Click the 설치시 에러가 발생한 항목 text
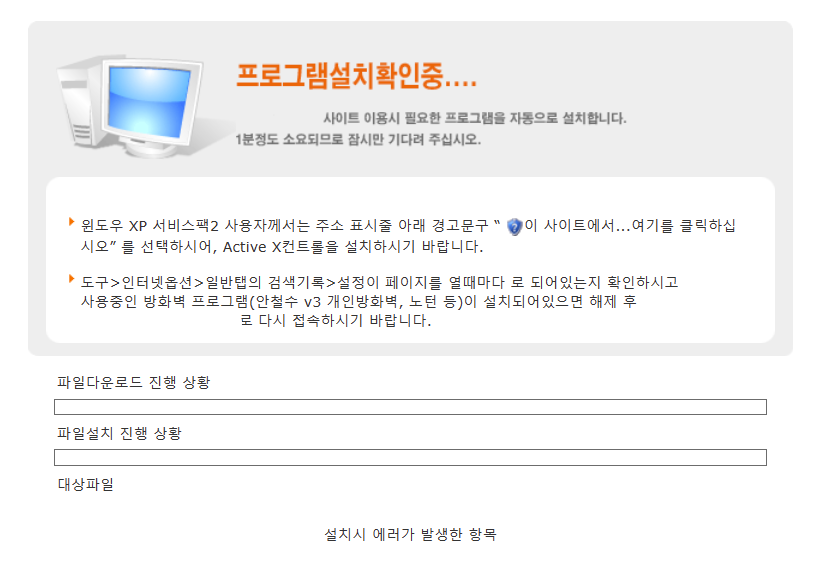Screen dimensions: 813x579 tap(410, 534)
